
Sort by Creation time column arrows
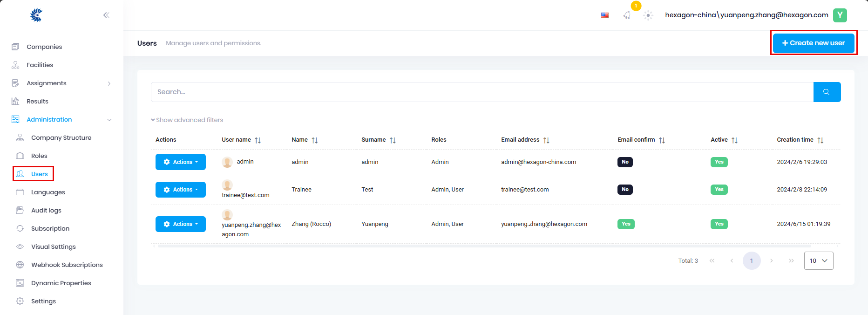click(821, 140)
